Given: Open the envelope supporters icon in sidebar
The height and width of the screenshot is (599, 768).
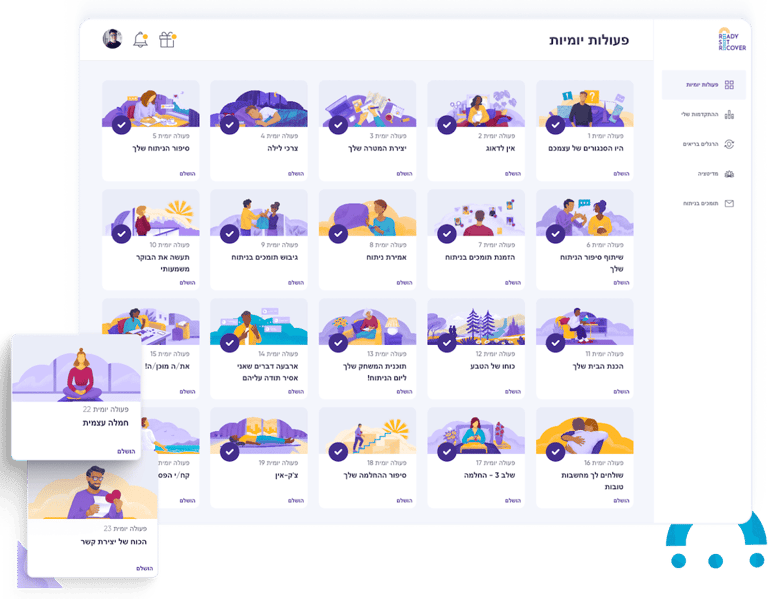Looking at the screenshot, I should pyautogui.click(x=729, y=203).
